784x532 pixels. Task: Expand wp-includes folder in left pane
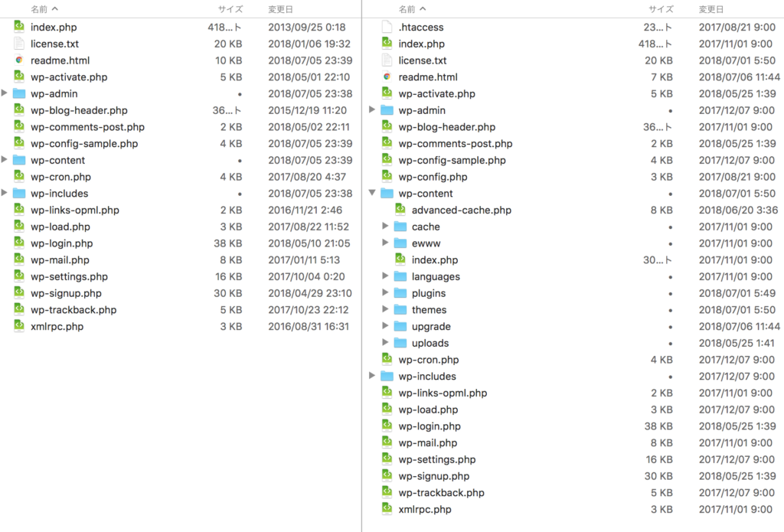pos(4,192)
